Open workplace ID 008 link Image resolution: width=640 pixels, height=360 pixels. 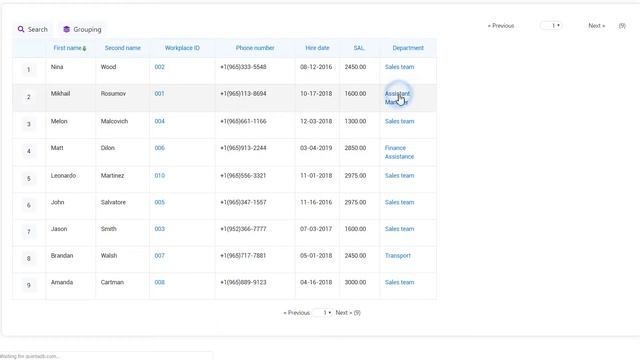coord(160,282)
